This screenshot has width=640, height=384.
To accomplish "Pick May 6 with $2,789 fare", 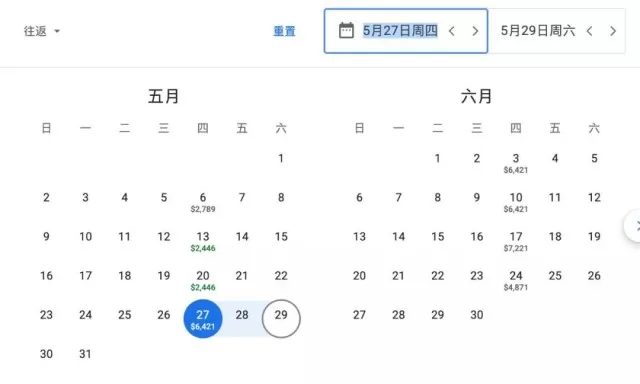I will pos(203,202).
